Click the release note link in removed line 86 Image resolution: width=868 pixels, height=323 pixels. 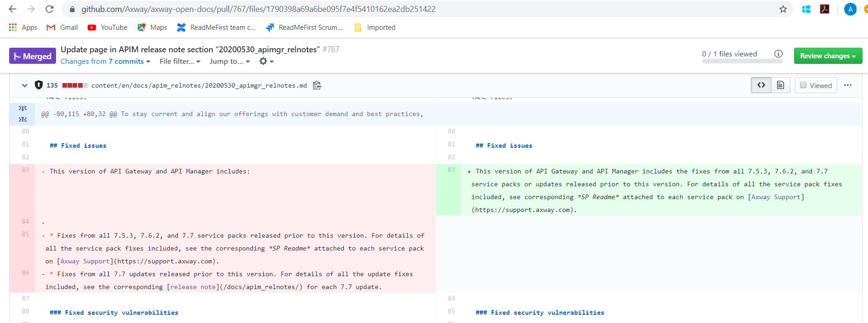(x=193, y=287)
